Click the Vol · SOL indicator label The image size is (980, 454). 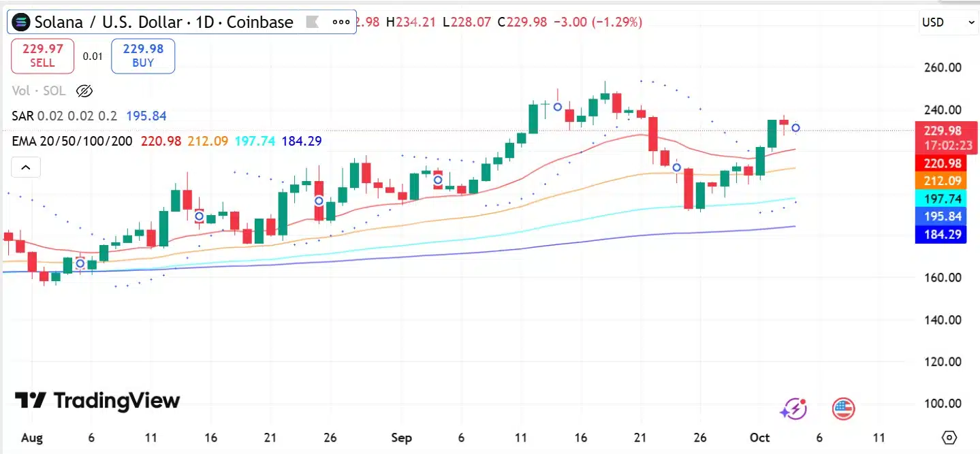click(39, 91)
